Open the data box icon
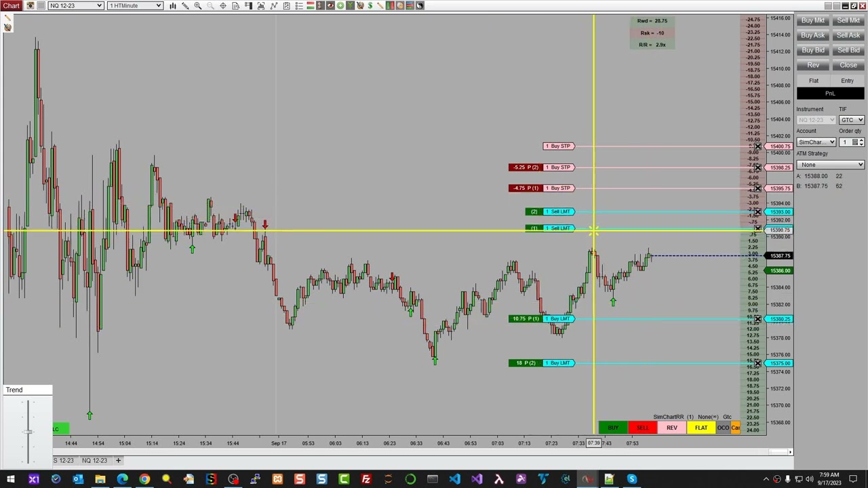The image size is (868, 488). (x=235, y=5)
